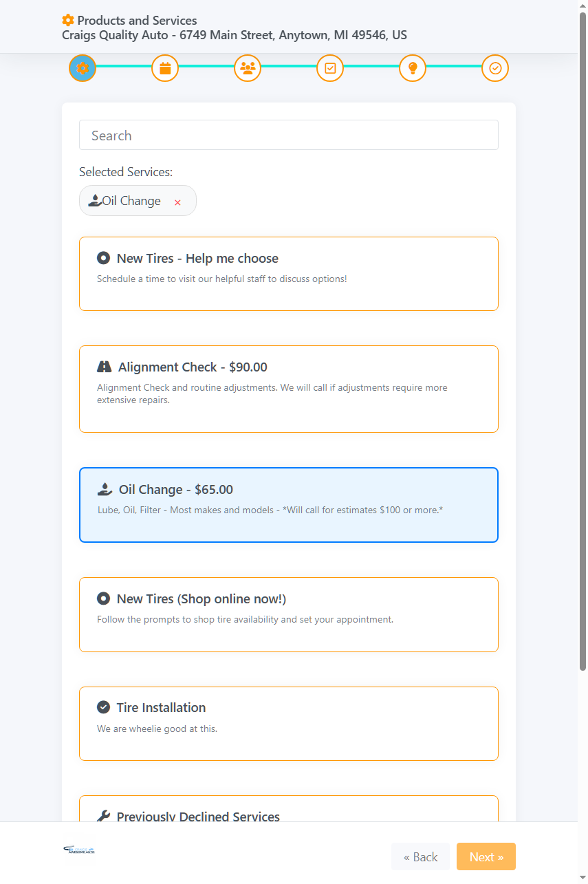Deselect the Oil Change - $65.00 service card

289,505
